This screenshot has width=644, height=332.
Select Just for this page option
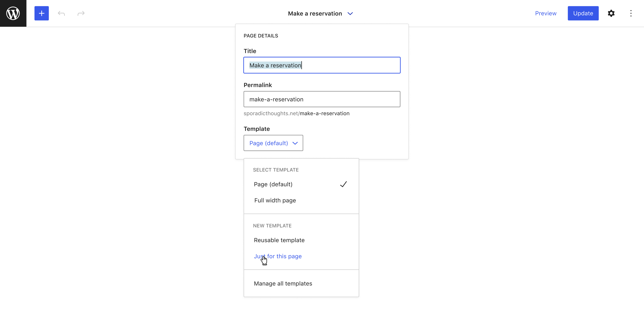point(278,256)
